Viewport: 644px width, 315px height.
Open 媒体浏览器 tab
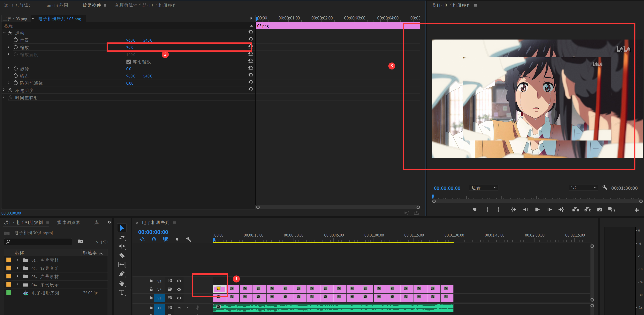[69, 222]
